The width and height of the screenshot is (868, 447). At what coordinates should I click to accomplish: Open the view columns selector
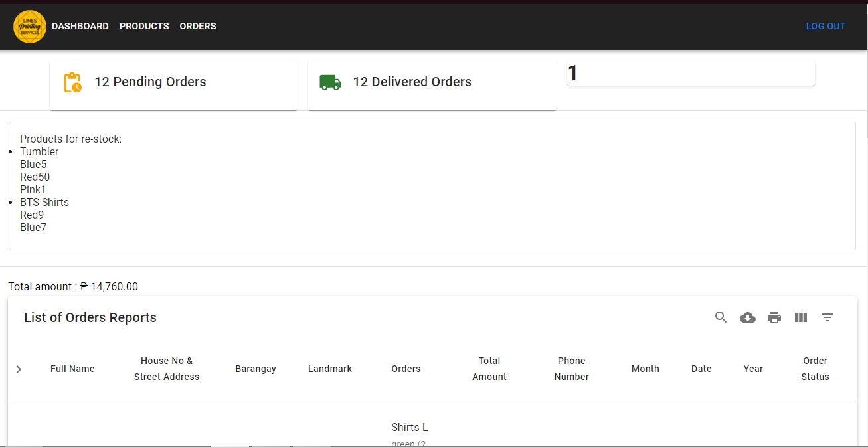click(x=801, y=317)
